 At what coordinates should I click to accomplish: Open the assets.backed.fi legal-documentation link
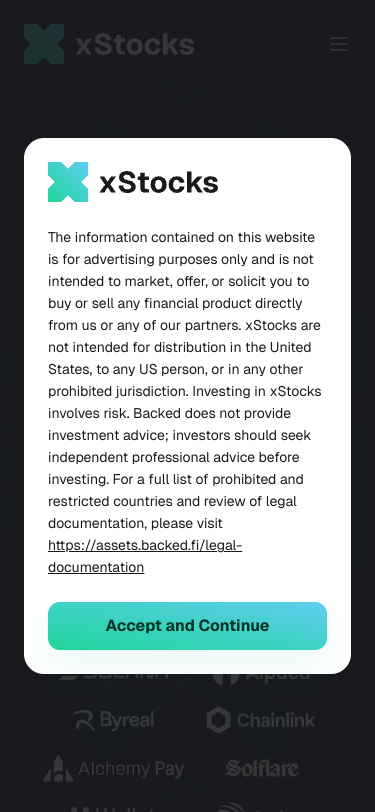pos(145,556)
